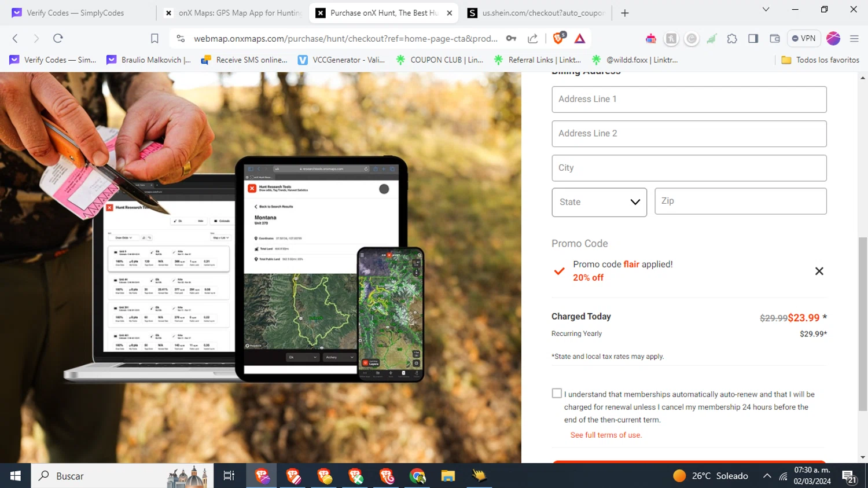Open the Braulio Malkovich bookmark

click(x=149, y=60)
